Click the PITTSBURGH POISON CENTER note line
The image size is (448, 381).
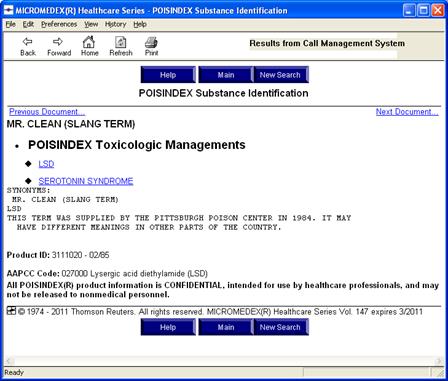point(179,218)
